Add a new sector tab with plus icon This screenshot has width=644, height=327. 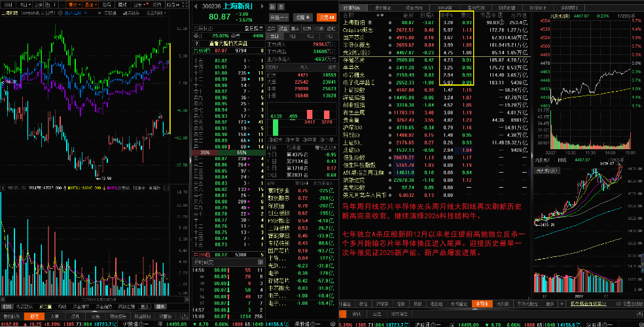(562, 304)
